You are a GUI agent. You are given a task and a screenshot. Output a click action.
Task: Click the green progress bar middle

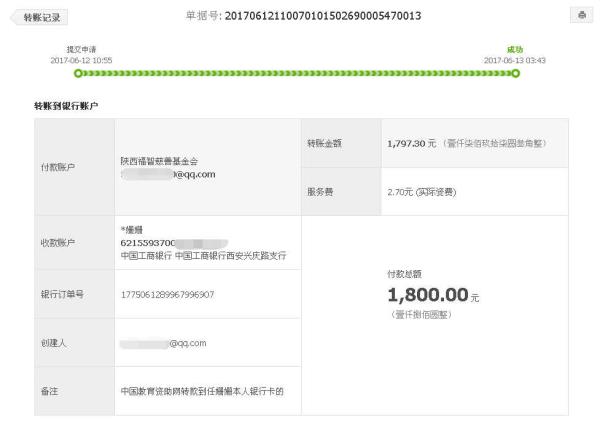click(x=297, y=73)
